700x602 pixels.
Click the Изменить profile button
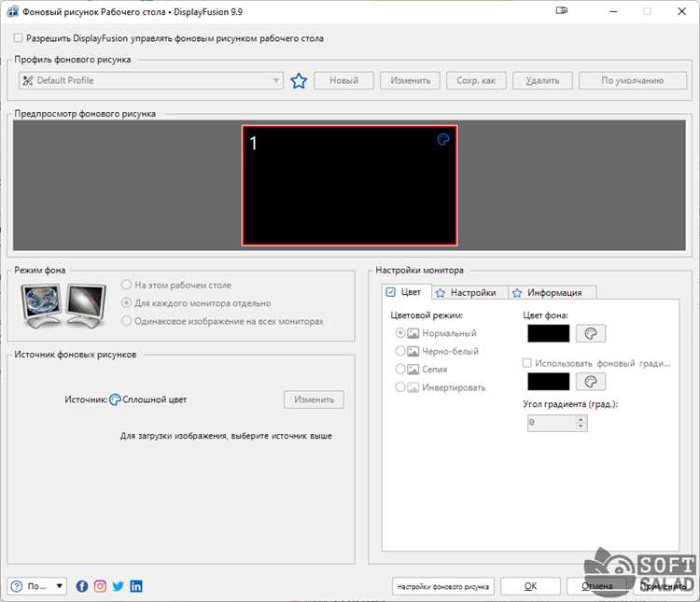(x=411, y=81)
